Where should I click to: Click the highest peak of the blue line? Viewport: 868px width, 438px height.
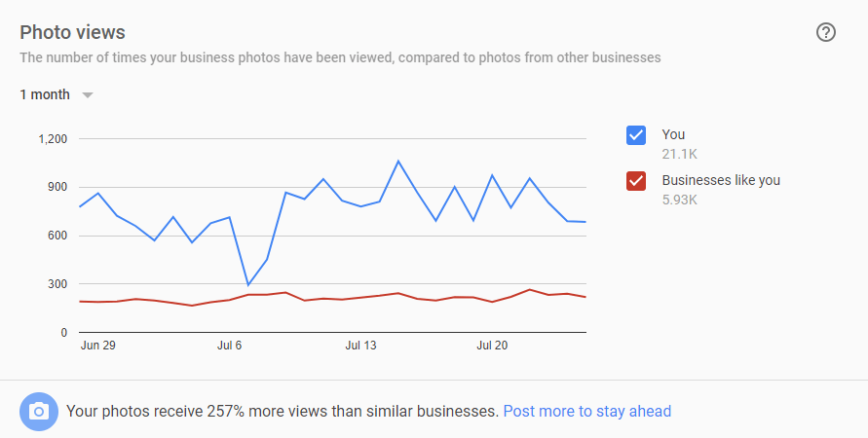pos(398,161)
